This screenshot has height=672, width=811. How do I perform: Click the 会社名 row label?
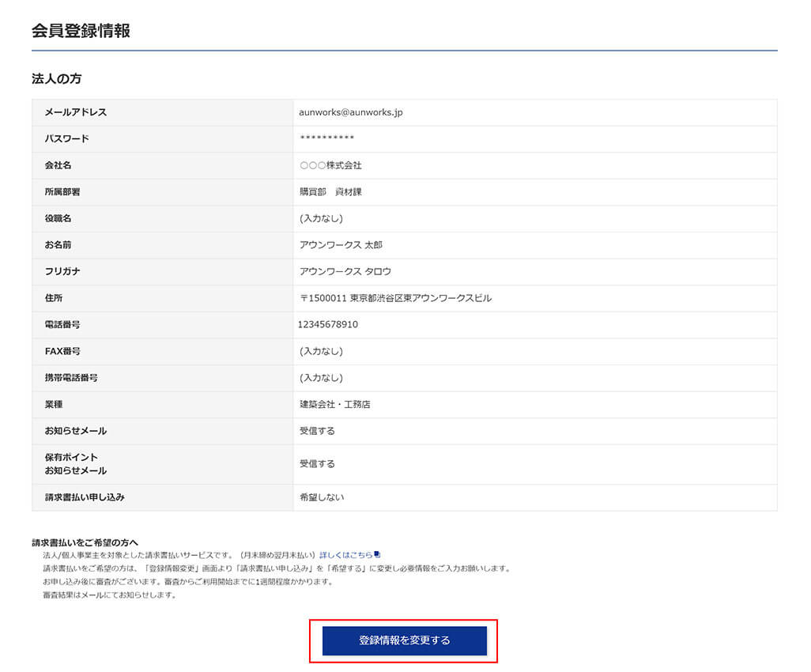[58, 165]
